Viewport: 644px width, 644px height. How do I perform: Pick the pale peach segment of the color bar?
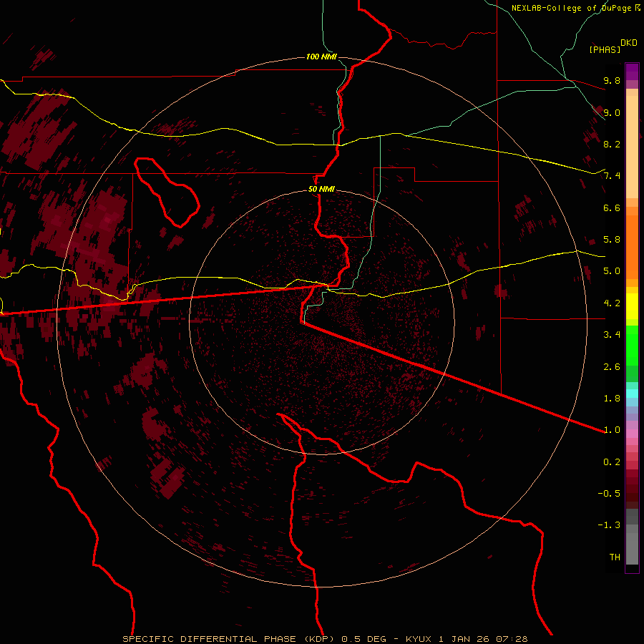[632, 147]
